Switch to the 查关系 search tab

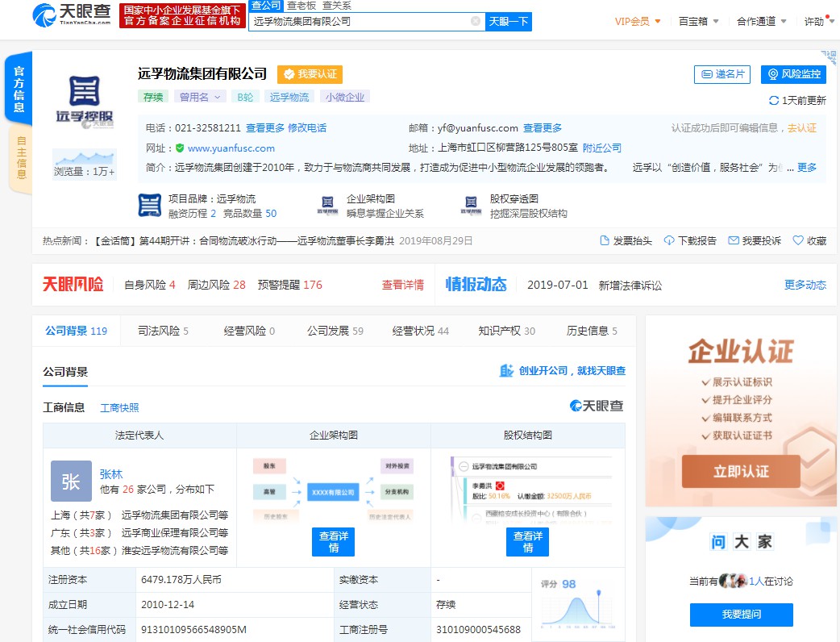tap(337, 6)
